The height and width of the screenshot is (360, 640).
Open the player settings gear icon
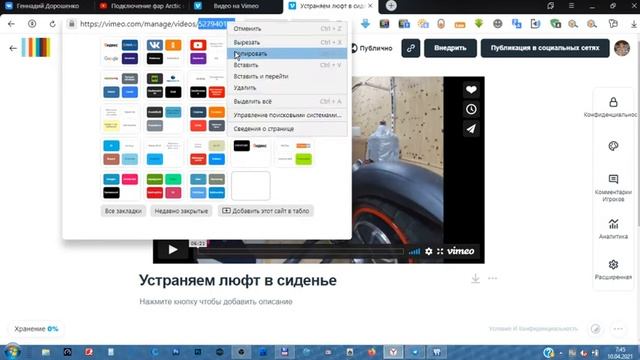[x=429, y=251]
